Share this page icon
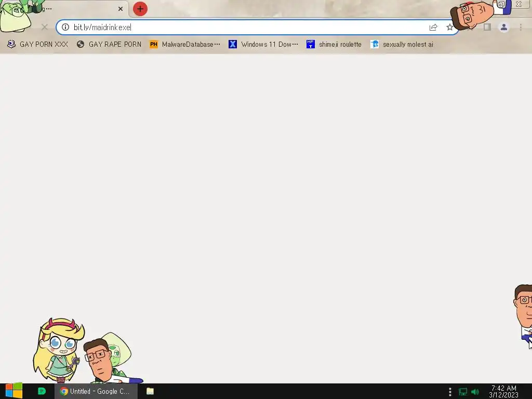The height and width of the screenshot is (399, 532). point(433,27)
